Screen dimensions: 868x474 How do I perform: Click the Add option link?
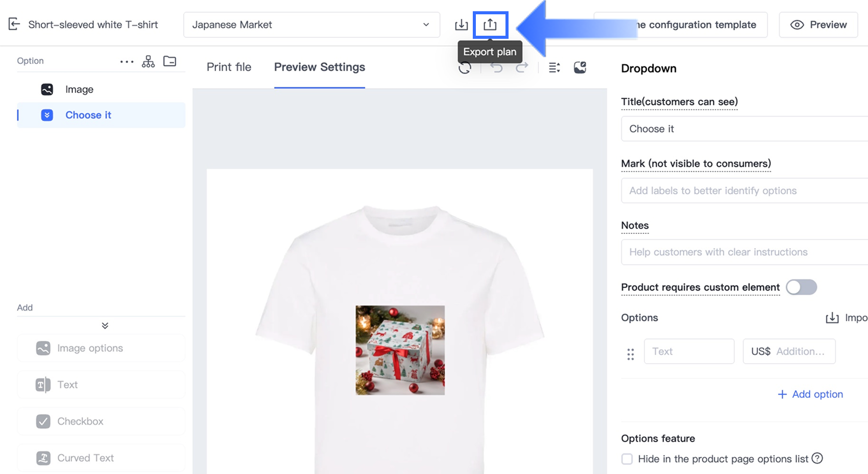click(x=810, y=394)
